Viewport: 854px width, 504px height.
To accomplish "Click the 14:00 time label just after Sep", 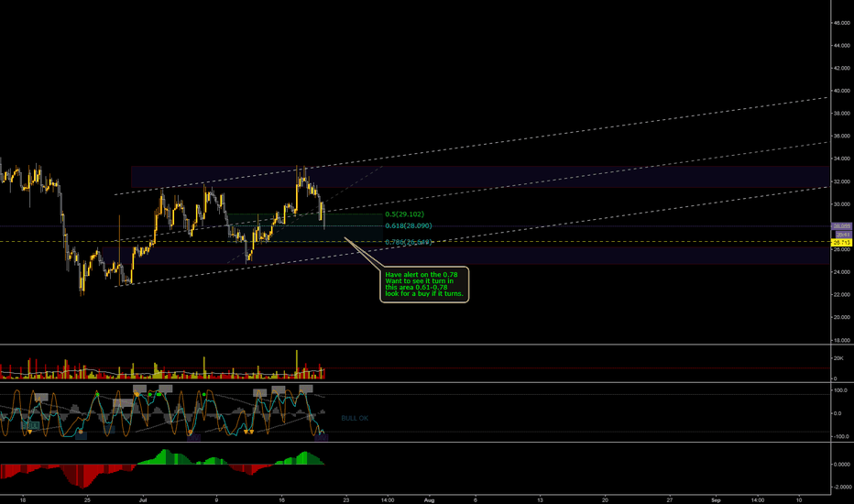I will point(758,499).
